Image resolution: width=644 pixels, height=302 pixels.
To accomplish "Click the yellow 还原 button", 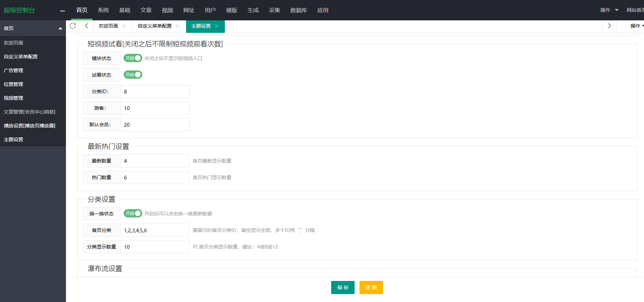I will [371, 288].
